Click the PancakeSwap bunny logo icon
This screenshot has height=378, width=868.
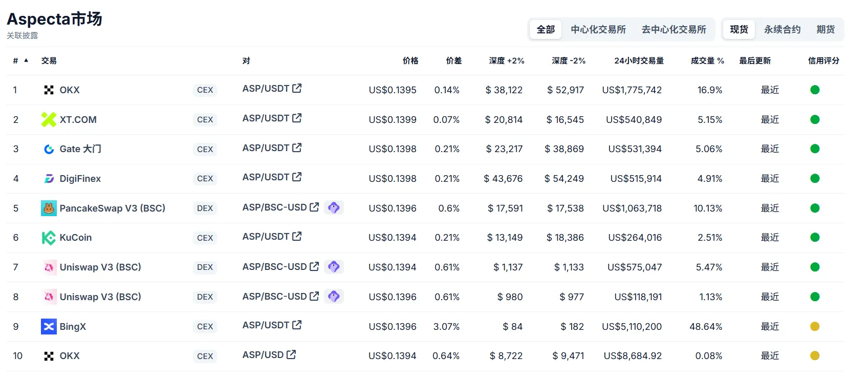49,208
